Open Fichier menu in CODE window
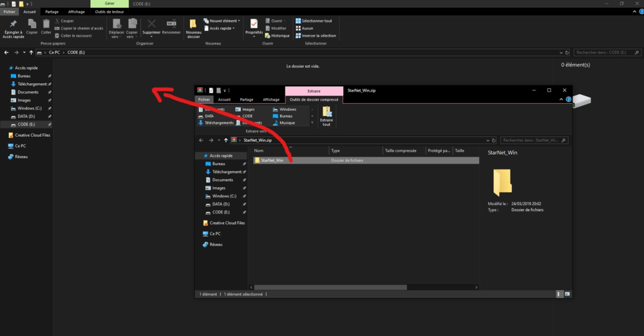This screenshot has height=336, width=644. tap(10, 12)
